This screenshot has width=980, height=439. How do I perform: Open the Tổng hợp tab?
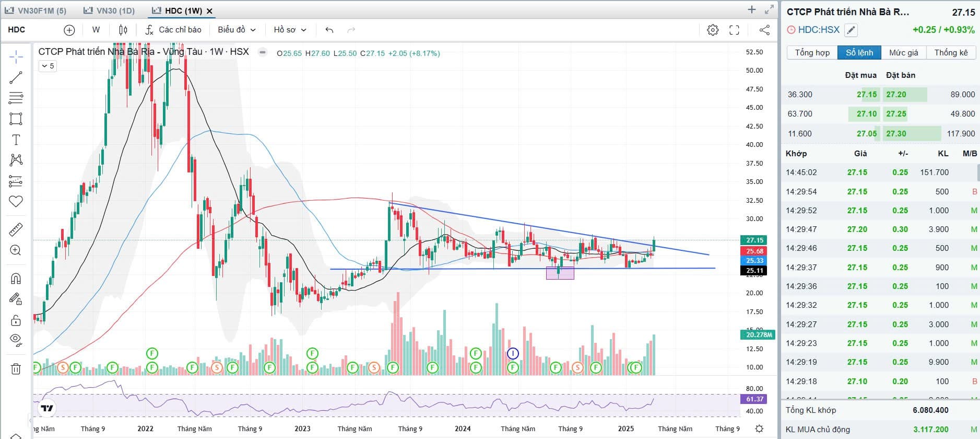click(812, 53)
